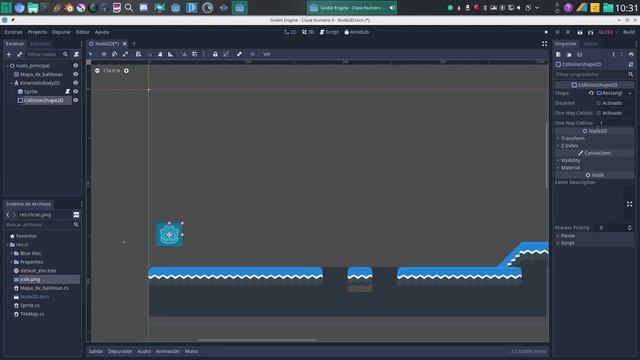Select the Rotate Mode tool

(115, 54)
